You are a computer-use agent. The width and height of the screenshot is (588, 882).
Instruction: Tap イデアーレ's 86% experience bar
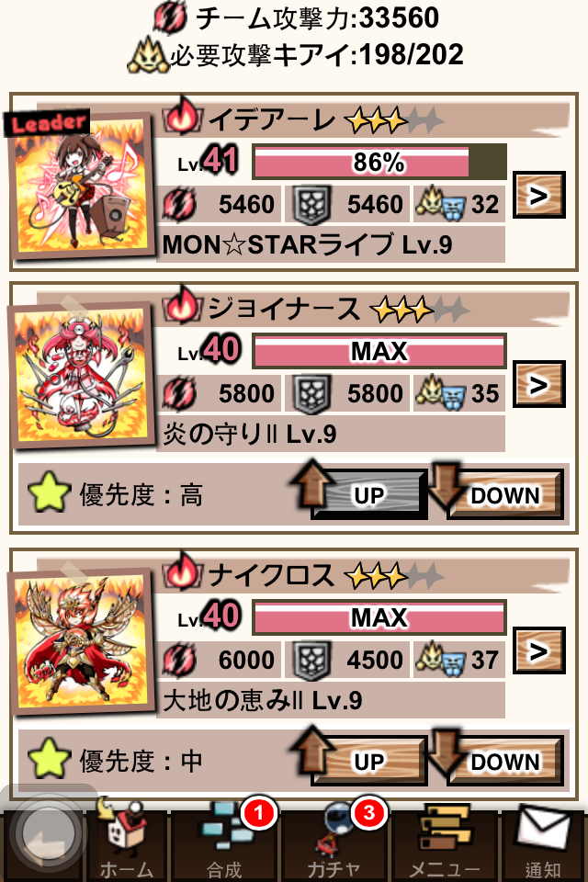tap(379, 162)
